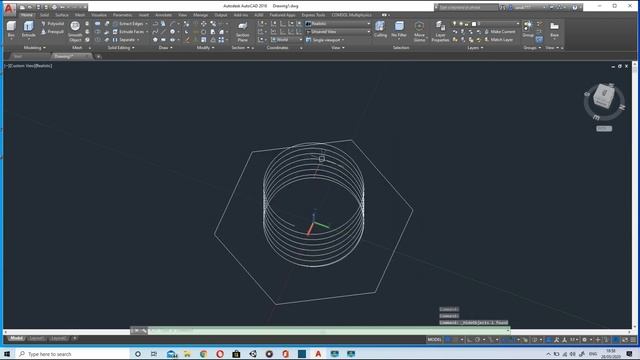640x360 pixels.
Task: Click the command line input field
Action: pyautogui.click(x=328, y=331)
